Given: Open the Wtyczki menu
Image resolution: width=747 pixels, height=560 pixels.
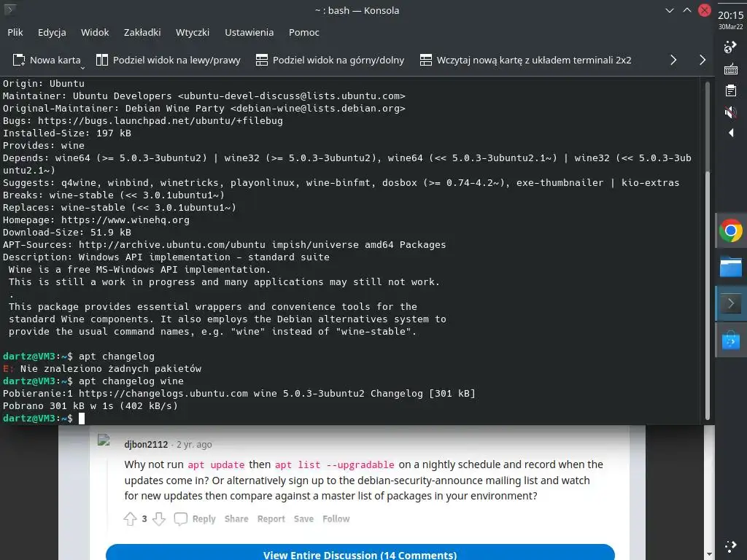Looking at the screenshot, I should tap(193, 32).
